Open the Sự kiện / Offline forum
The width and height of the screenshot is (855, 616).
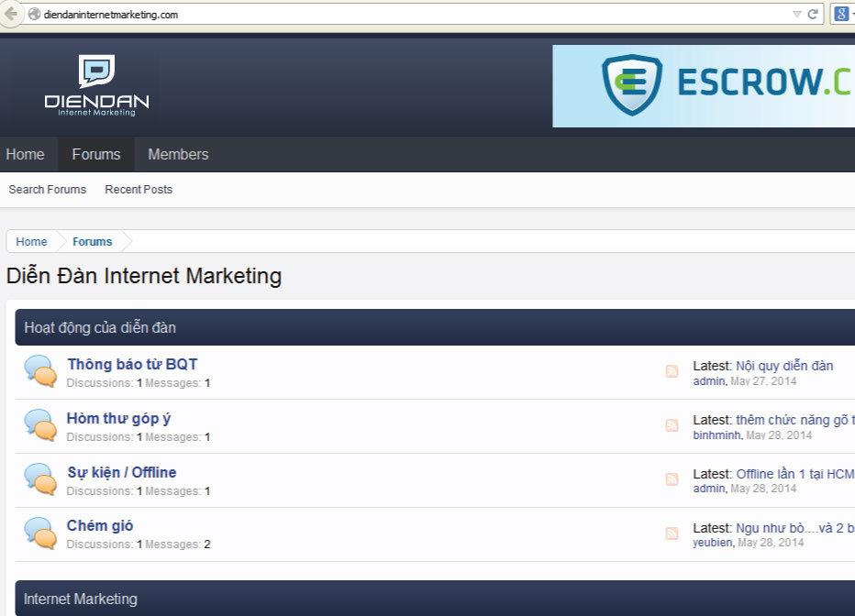tap(122, 472)
